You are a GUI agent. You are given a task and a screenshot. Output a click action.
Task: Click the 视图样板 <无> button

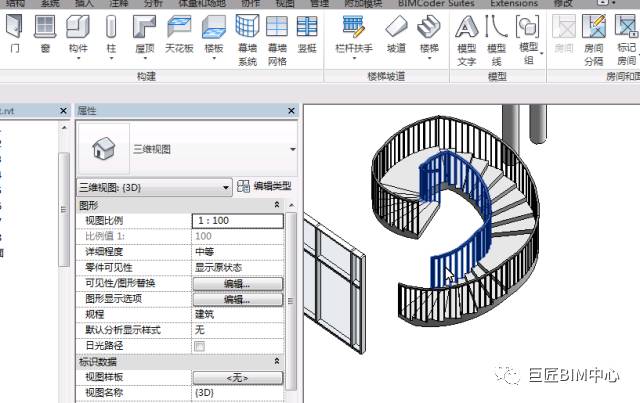tap(238, 378)
